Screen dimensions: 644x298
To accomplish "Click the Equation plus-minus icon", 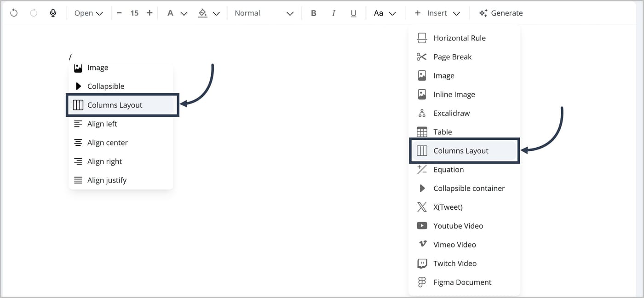I will [x=422, y=170].
